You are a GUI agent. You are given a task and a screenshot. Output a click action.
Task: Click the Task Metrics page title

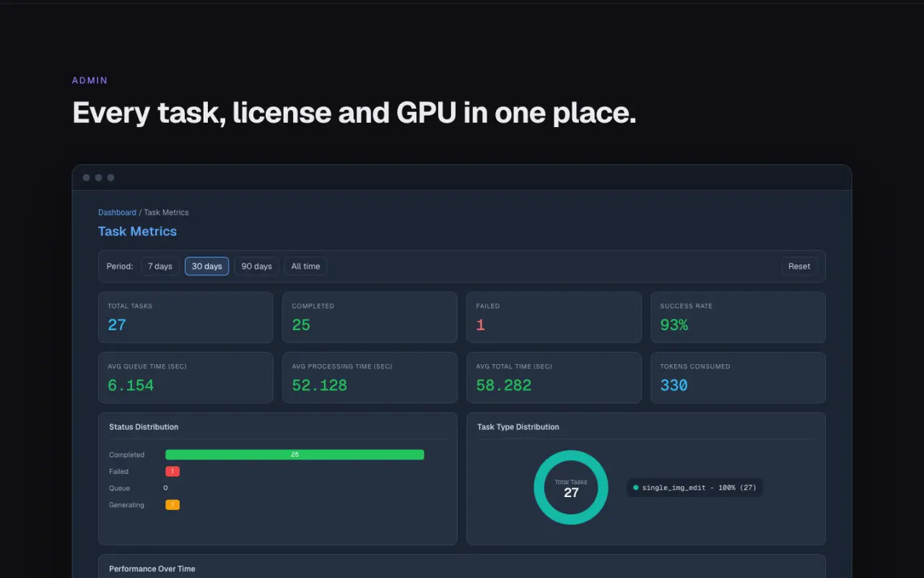tap(137, 231)
